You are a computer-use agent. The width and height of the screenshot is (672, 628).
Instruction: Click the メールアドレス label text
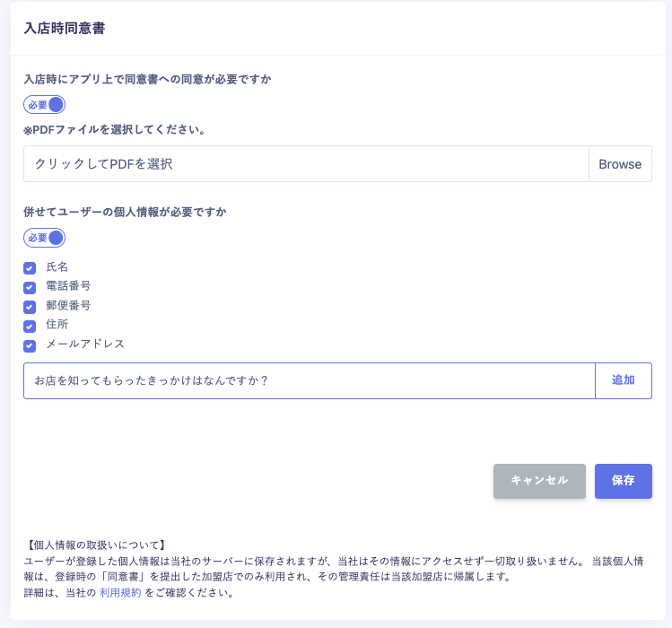coord(85,344)
